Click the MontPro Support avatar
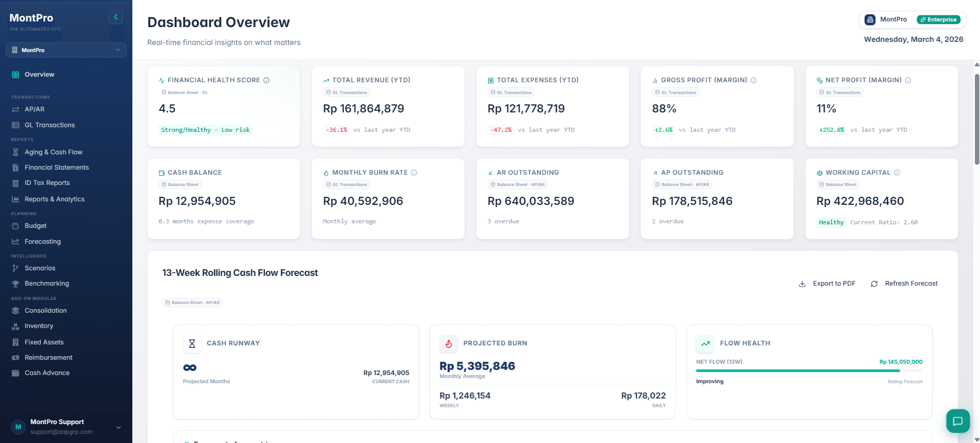The image size is (980, 443). 18,427
